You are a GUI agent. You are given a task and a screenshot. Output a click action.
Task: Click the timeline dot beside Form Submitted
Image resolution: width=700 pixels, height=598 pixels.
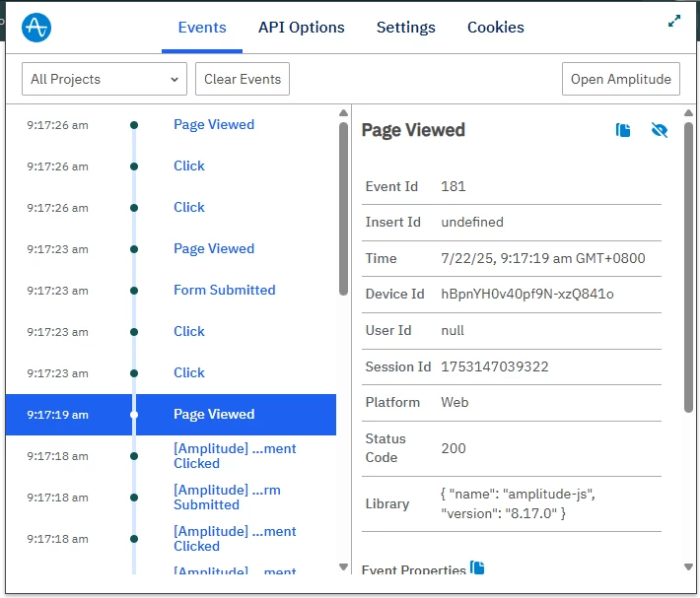(134, 291)
